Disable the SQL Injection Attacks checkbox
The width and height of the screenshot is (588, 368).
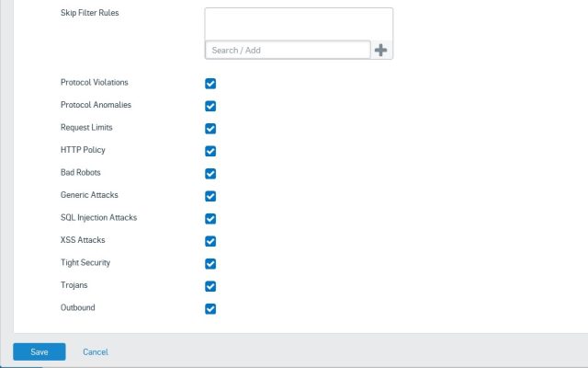pos(210,219)
